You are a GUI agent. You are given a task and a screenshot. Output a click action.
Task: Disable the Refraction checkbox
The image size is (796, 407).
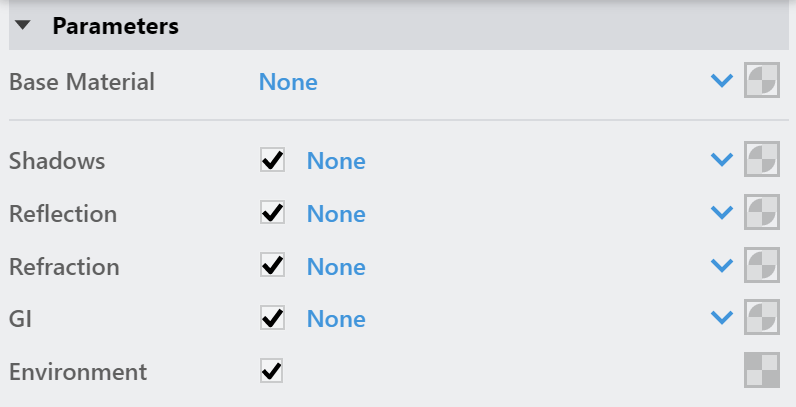(x=272, y=265)
